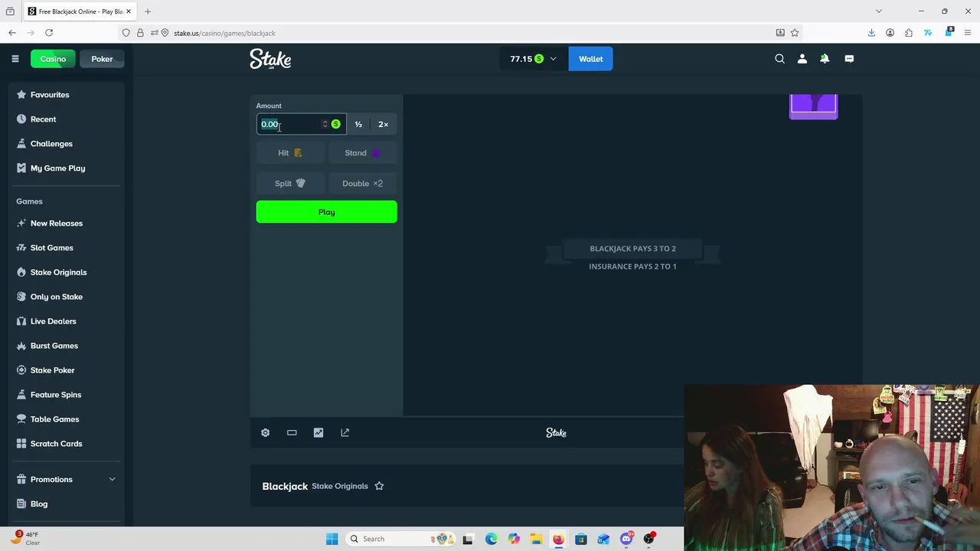Open balance currency dropdown 77.15
This screenshot has width=980, height=551.
click(x=534, y=59)
